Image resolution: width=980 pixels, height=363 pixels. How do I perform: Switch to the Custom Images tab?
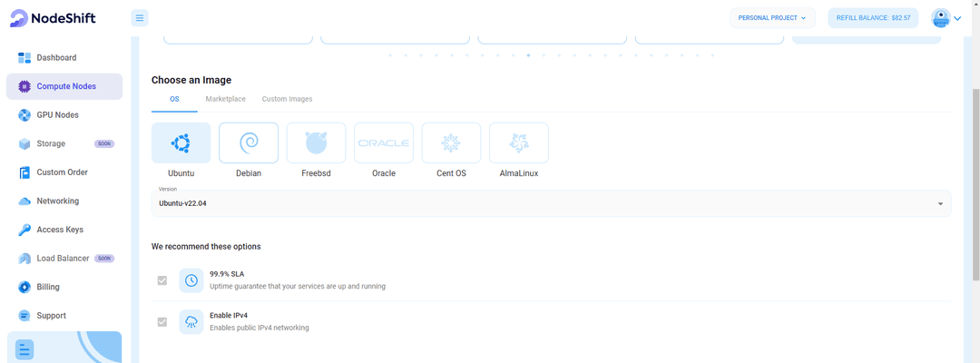pyautogui.click(x=287, y=98)
